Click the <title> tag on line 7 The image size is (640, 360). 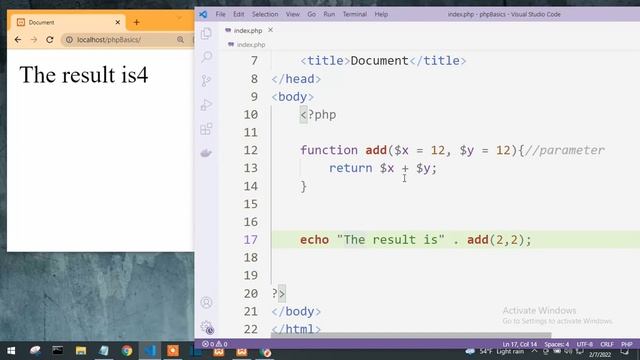tap(325, 61)
